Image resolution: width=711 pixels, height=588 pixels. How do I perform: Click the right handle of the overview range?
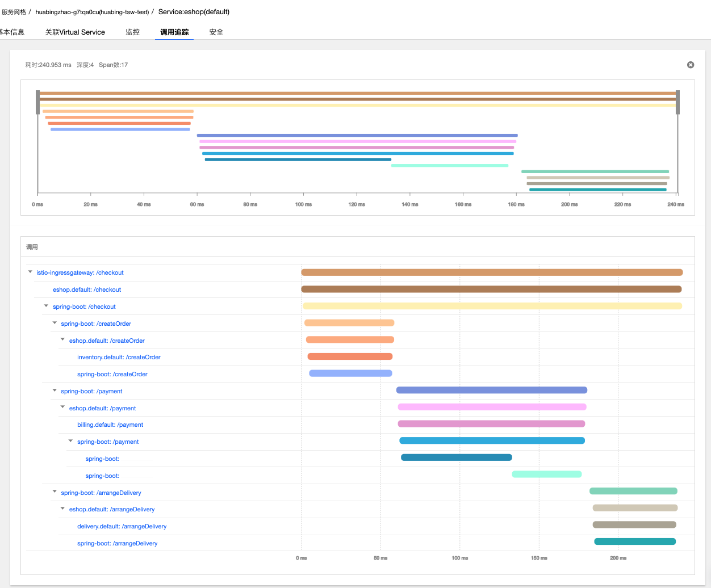[x=677, y=102]
